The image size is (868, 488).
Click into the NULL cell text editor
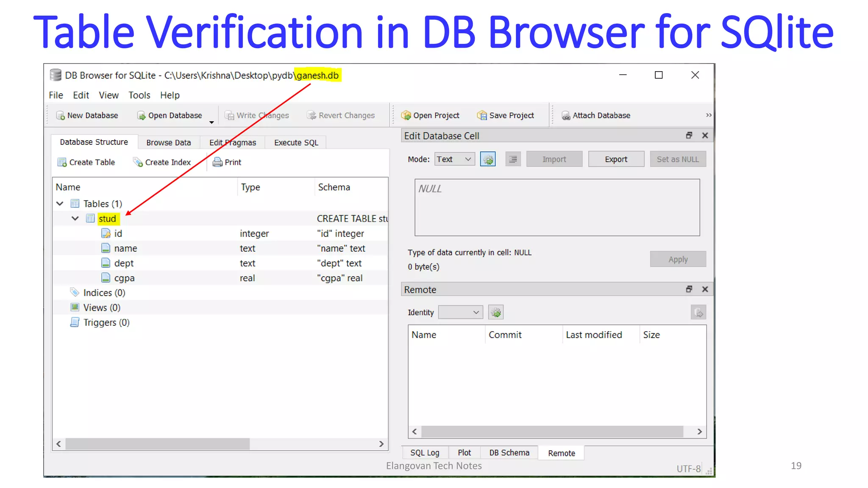pyautogui.click(x=557, y=208)
